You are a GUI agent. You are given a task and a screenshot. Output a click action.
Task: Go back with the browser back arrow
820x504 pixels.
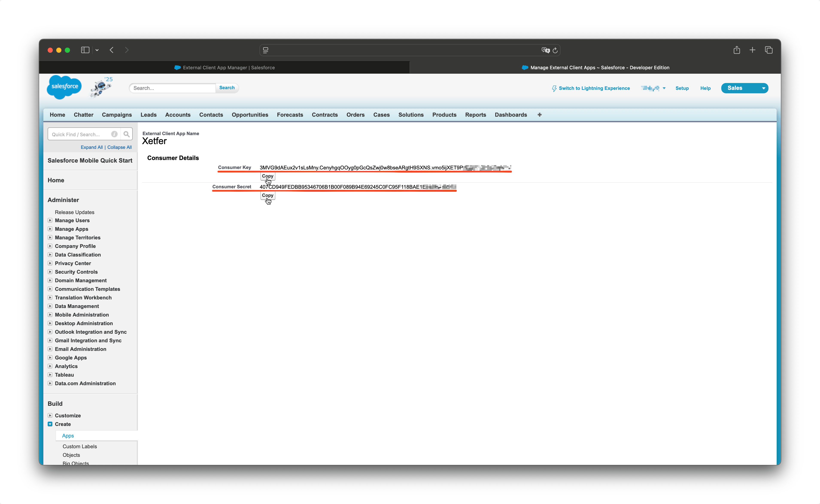point(112,50)
